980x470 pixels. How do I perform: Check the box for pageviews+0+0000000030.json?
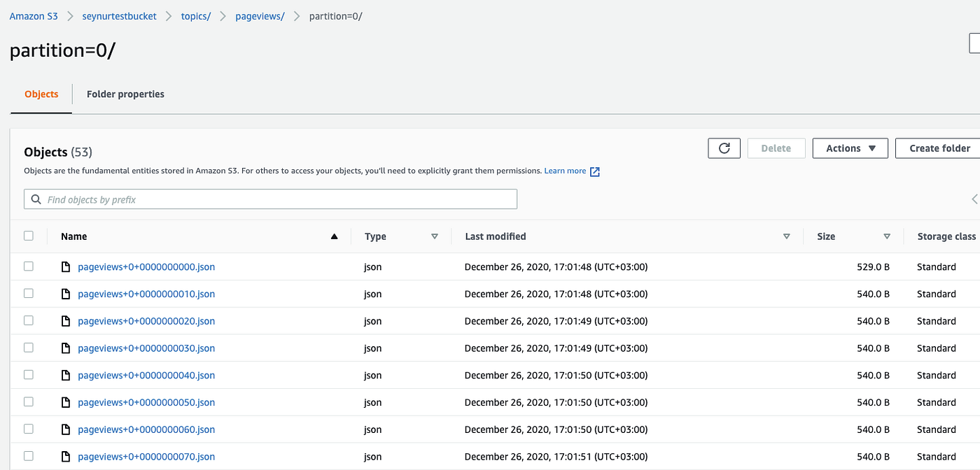point(29,348)
